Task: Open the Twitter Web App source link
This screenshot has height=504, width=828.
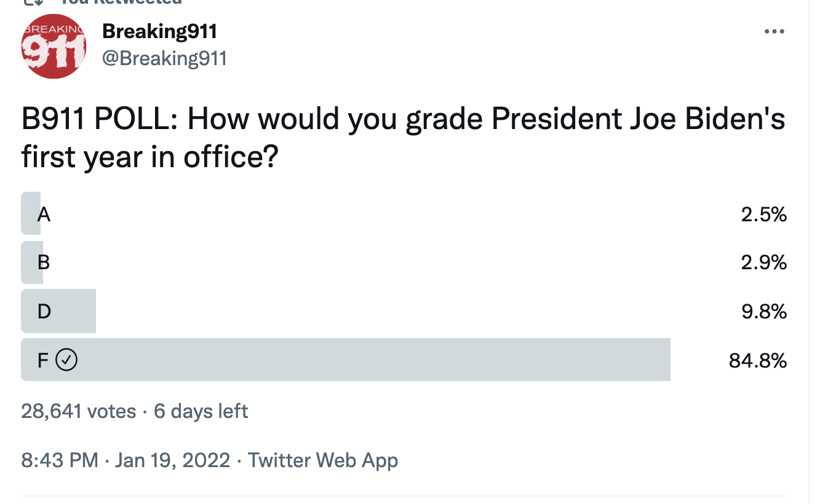Action: point(322,460)
